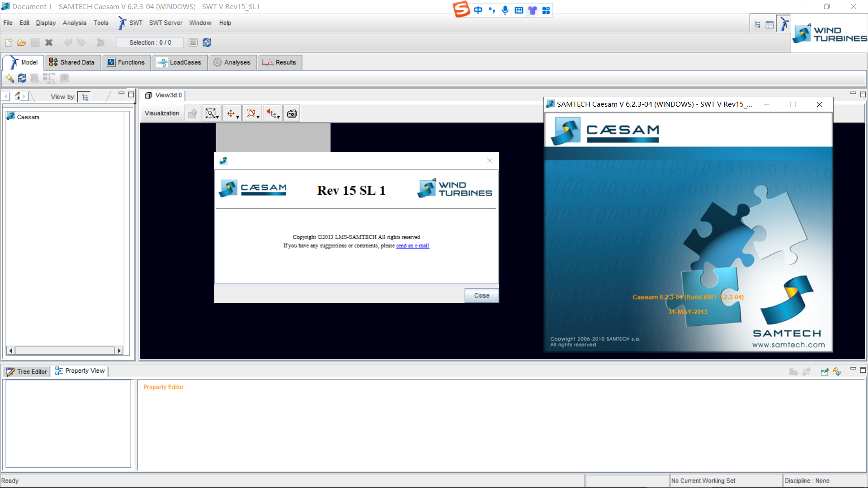The image size is (868, 488).
Task: Click the home icon in tree navigation
Action: click(x=17, y=96)
